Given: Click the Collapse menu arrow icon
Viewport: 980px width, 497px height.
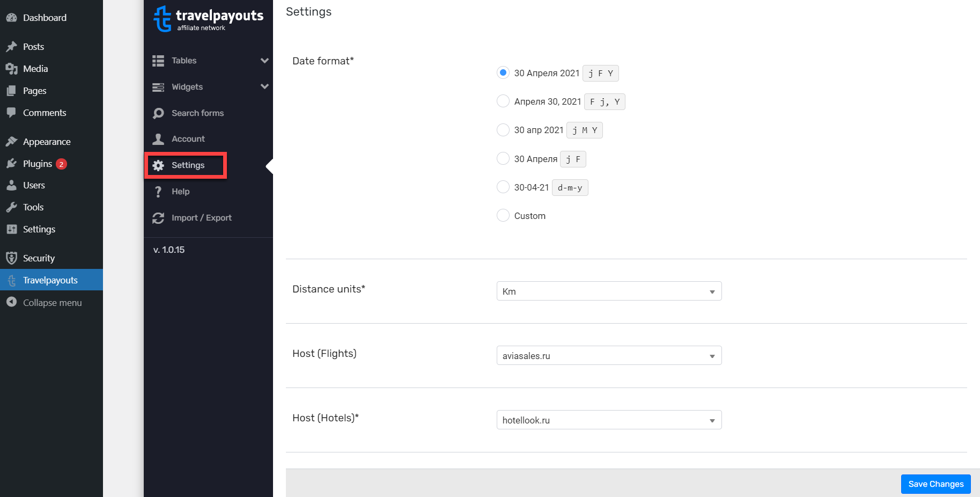Looking at the screenshot, I should [11, 302].
